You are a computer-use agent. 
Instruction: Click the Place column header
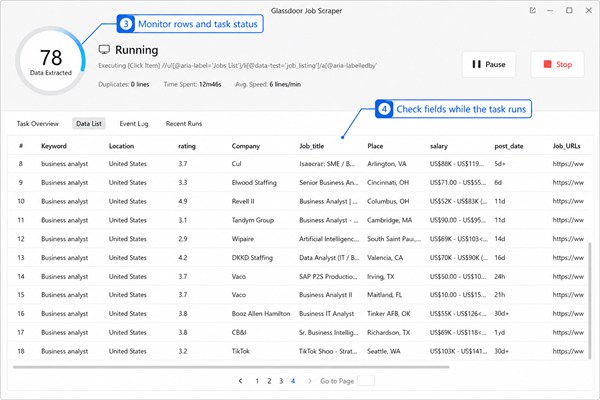pyautogui.click(x=375, y=146)
